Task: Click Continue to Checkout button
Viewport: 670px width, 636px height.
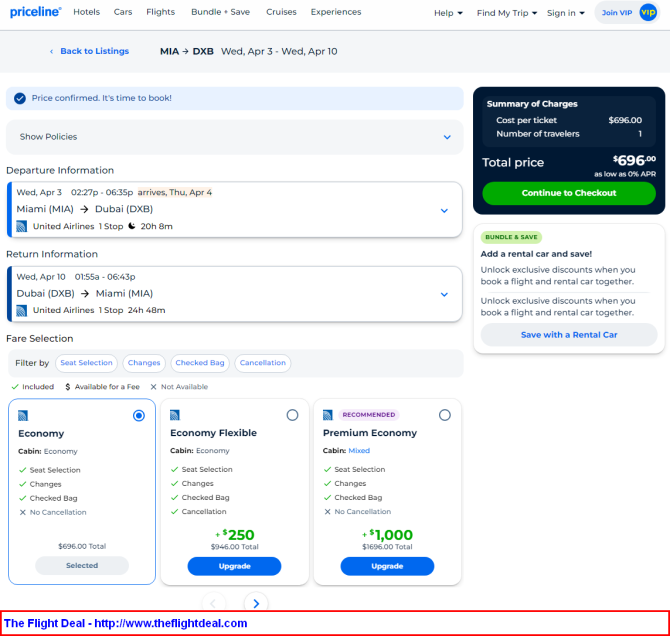Action: pos(569,193)
